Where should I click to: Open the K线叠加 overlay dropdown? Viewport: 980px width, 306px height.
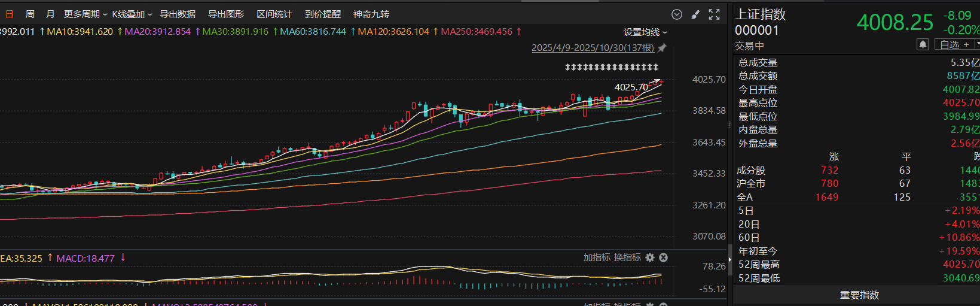(x=132, y=14)
